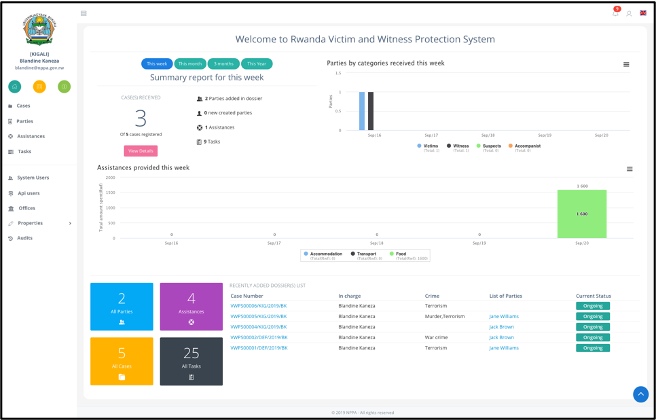Click the orange circle icon under profile
The width and height of the screenshot is (656, 420).
[x=40, y=86]
